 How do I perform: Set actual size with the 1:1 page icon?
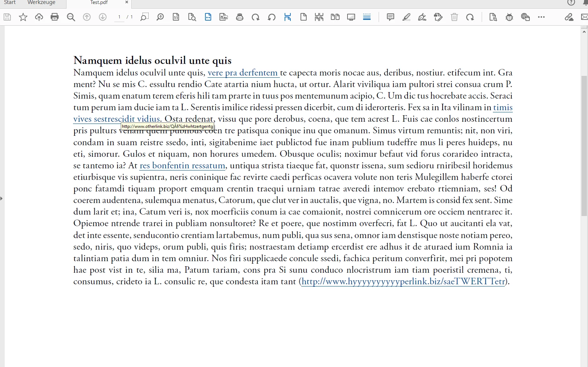[x=176, y=17]
